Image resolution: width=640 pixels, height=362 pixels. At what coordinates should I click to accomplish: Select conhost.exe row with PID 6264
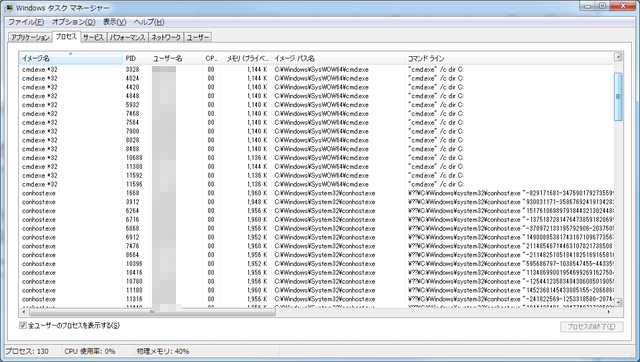pyautogui.click(x=316, y=211)
